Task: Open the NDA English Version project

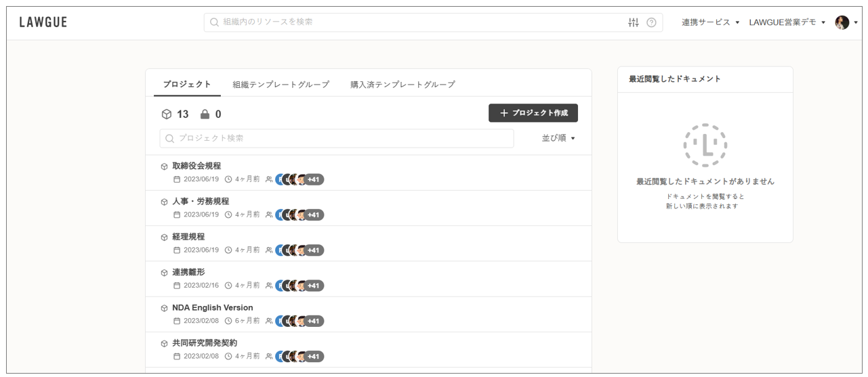Action: pyautogui.click(x=212, y=307)
